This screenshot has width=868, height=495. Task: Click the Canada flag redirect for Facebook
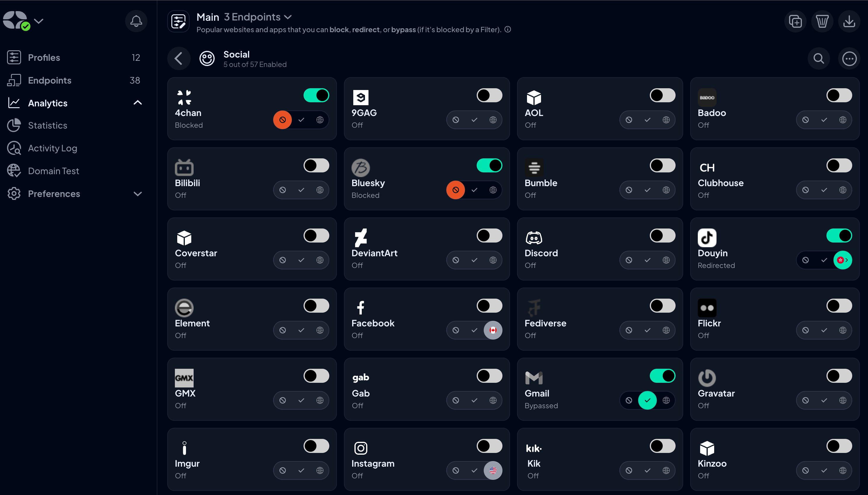click(x=493, y=330)
